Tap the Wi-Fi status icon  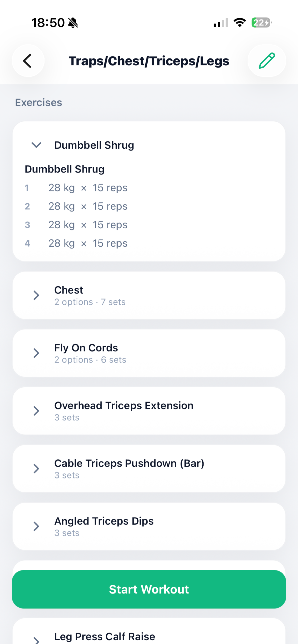[x=240, y=23]
